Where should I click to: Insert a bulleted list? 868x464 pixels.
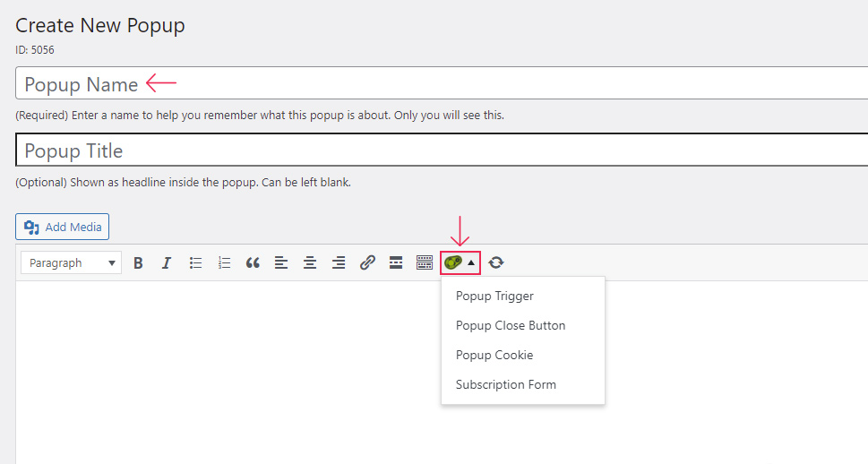(x=195, y=263)
